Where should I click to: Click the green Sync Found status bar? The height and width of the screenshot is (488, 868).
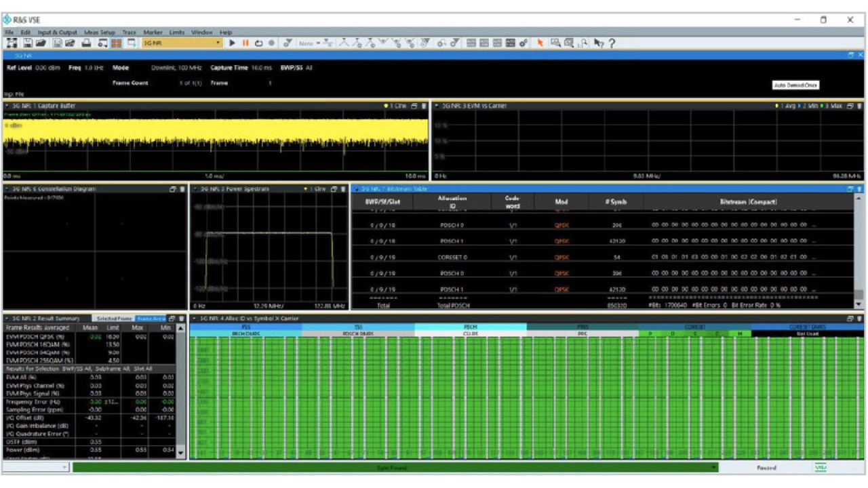coord(395,468)
